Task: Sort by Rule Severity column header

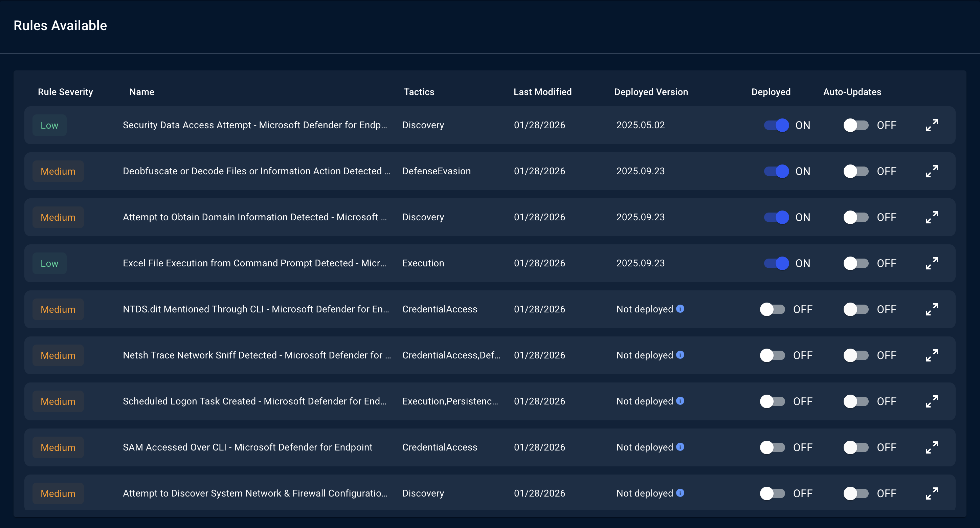Action: [x=65, y=92]
